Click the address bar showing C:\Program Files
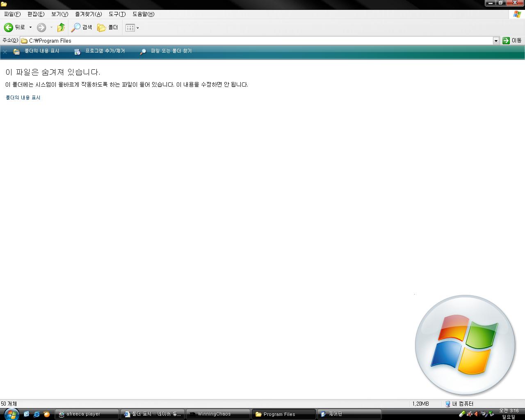 pyautogui.click(x=256, y=41)
